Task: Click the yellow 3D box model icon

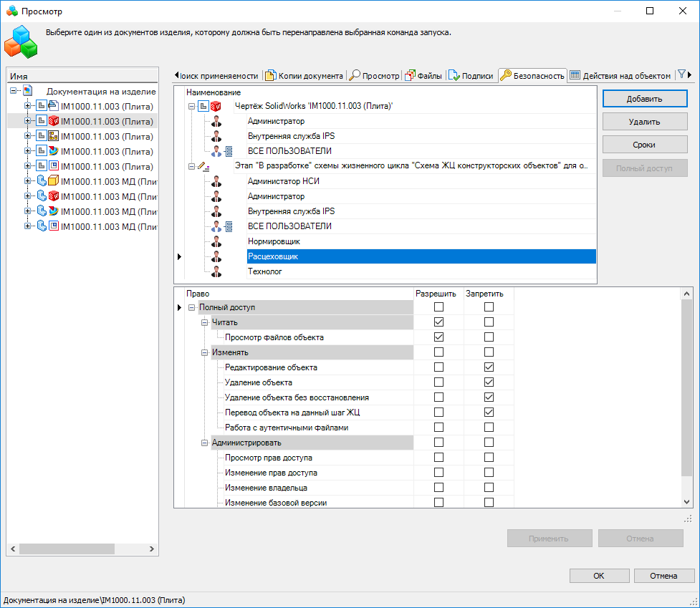Action: pyautogui.click(x=53, y=181)
